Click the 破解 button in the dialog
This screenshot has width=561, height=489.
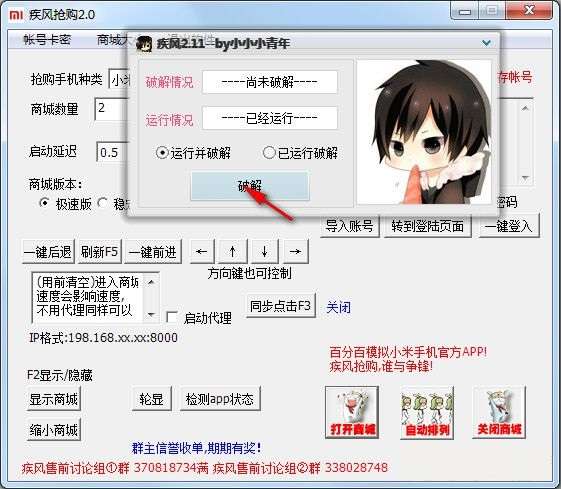[x=250, y=186]
